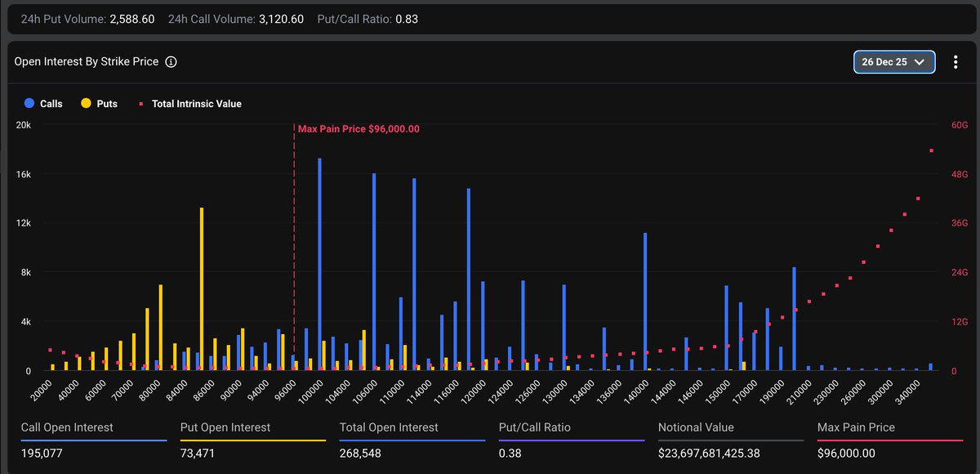Image resolution: width=980 pixels, height=474 pixels.
Task: Click the yellow Puts legend dot
Action: tap(86, 104)
